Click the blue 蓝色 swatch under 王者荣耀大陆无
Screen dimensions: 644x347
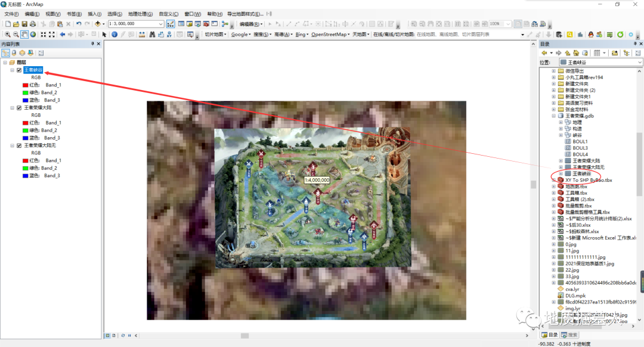pos(25,176)
